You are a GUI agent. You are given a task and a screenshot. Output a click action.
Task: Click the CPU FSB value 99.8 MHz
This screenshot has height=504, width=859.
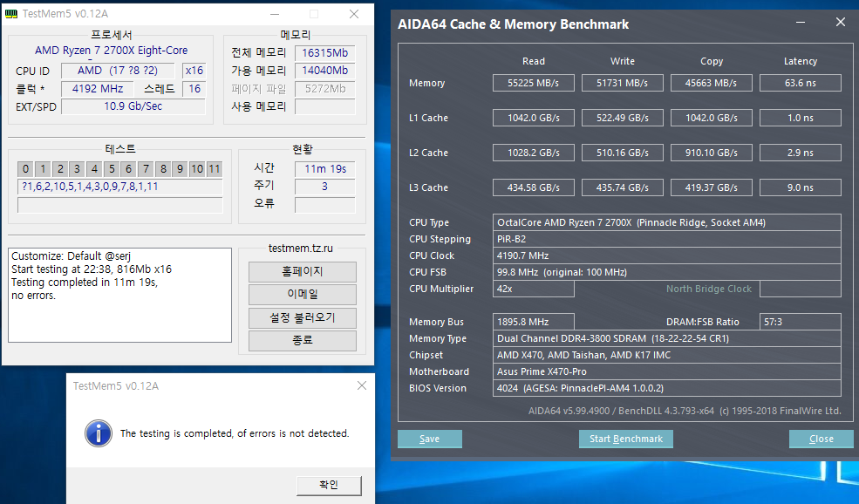point(667,272)
